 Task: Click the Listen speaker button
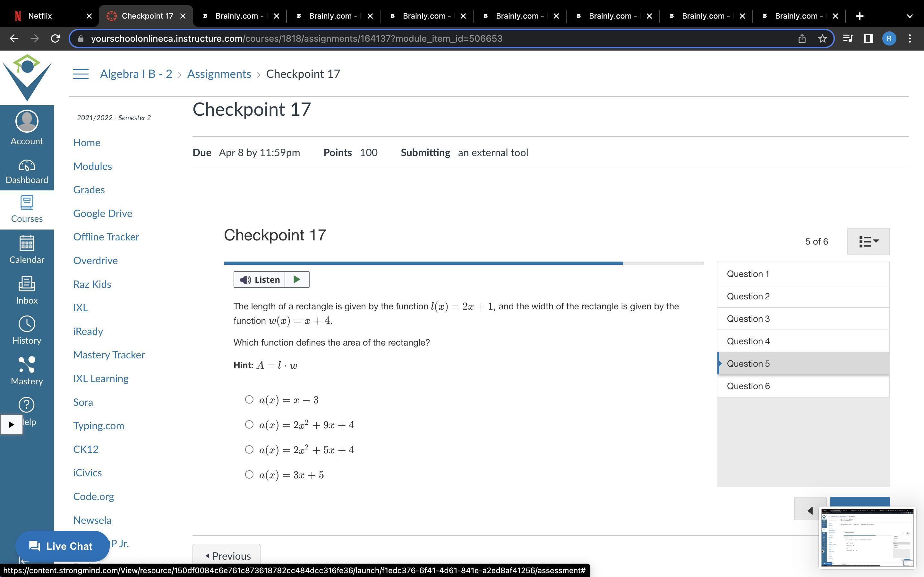coord(260,280)
